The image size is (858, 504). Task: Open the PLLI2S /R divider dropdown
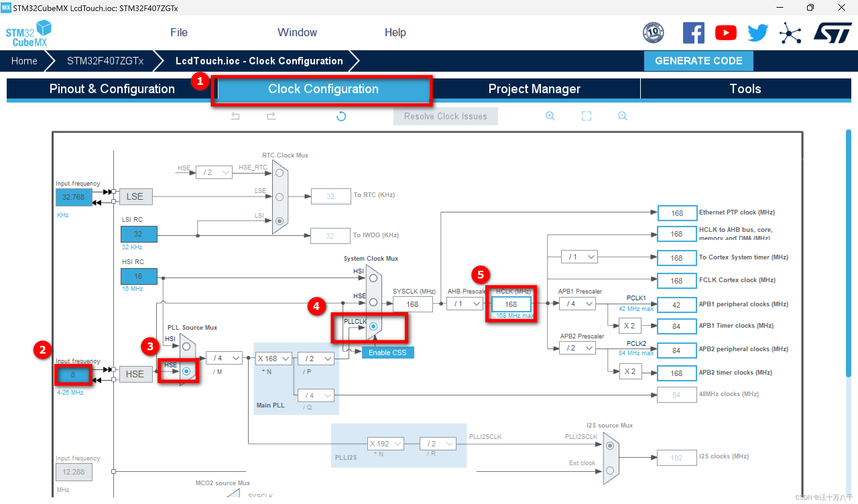click(438, 444)
